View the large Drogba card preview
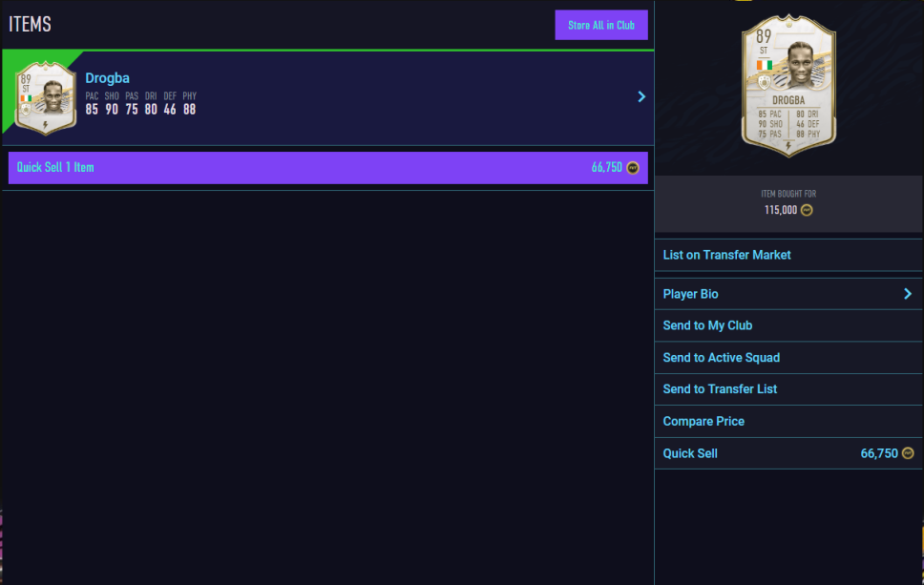Image resolution: width=924 pixels, height=585 pixels. 788,86
